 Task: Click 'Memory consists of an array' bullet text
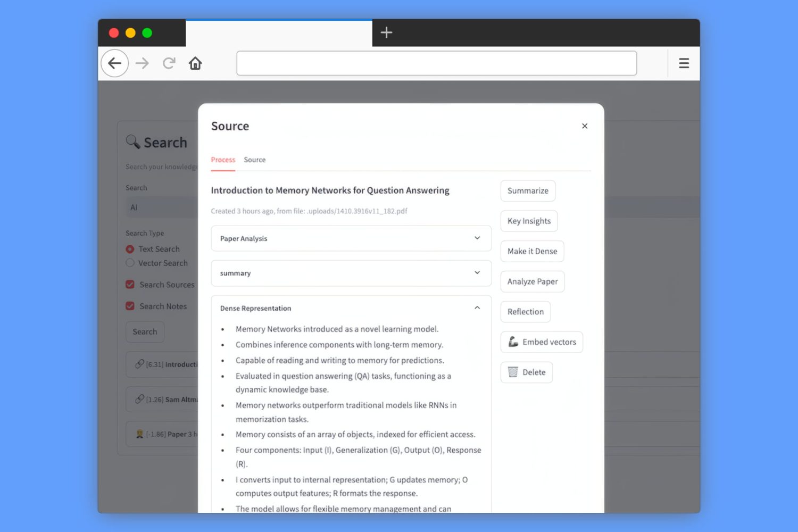tap(355, 435)
